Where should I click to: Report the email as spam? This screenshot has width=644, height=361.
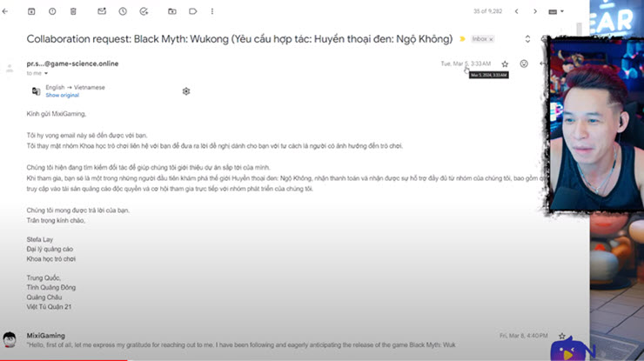pos(52,11)
